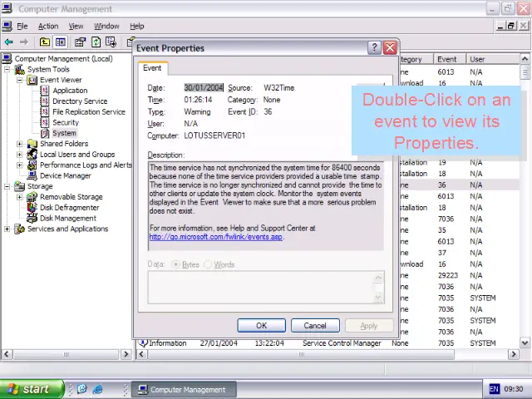Click the Start button

(x=32, y=389)
